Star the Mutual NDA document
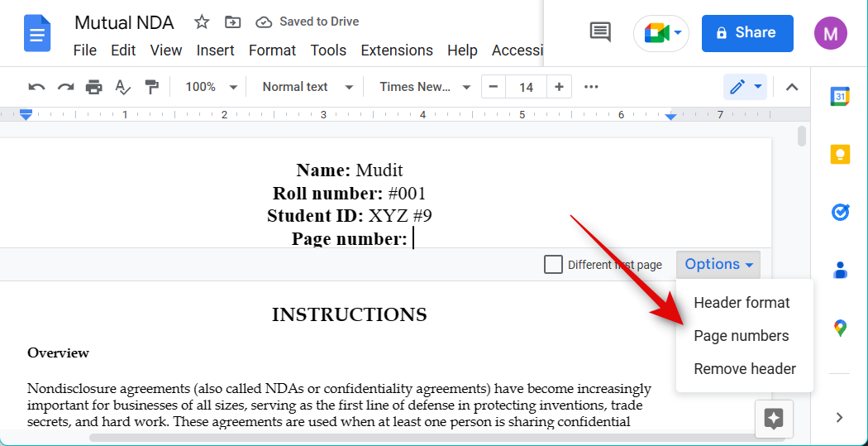Image resolution: width=868 pixels, height=446 pixels. tap(202, 22)
